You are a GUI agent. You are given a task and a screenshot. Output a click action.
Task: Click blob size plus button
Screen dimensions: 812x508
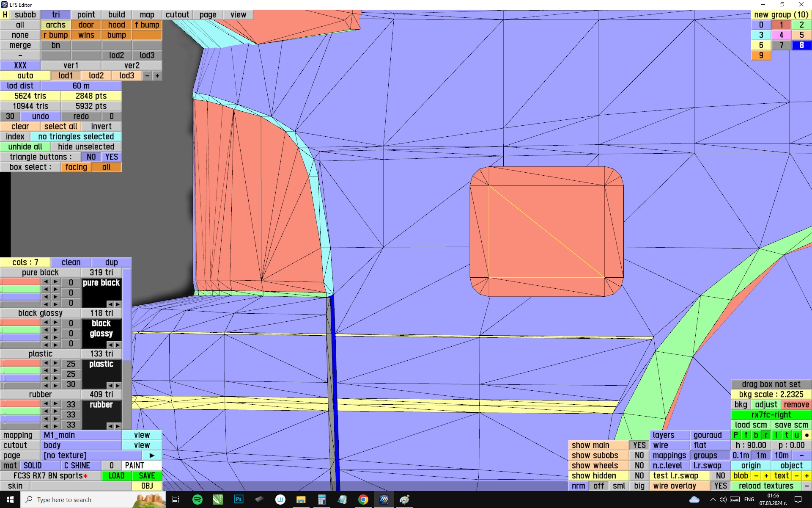click(766, 475)
